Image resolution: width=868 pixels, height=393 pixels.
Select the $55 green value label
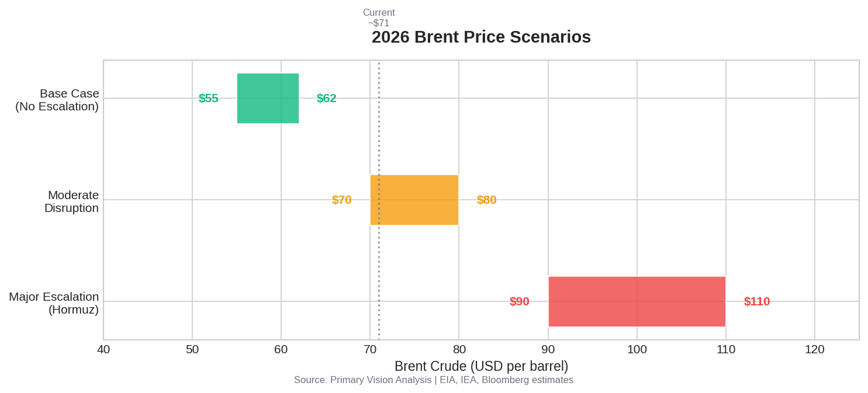coord(209,98)
